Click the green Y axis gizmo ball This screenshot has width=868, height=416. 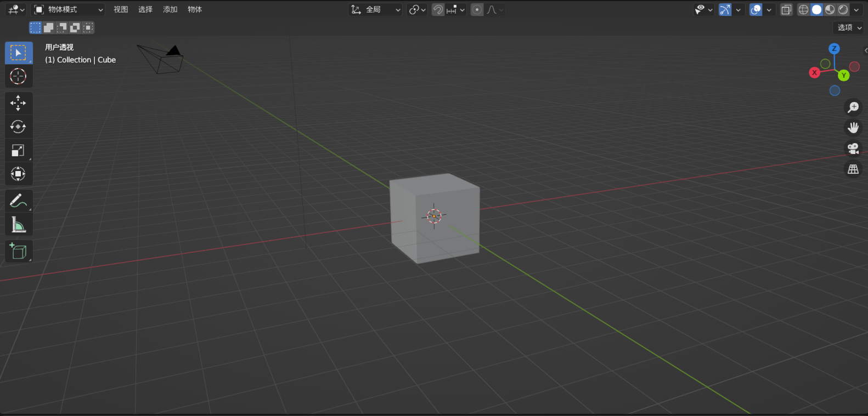[844, 75]
